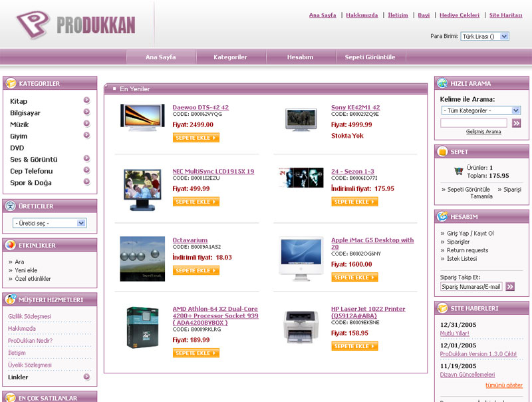Submit the order tracking arrow button
The width and height of the screenshot is (532, 402).
pyautogui.click(x=510, y=287)
